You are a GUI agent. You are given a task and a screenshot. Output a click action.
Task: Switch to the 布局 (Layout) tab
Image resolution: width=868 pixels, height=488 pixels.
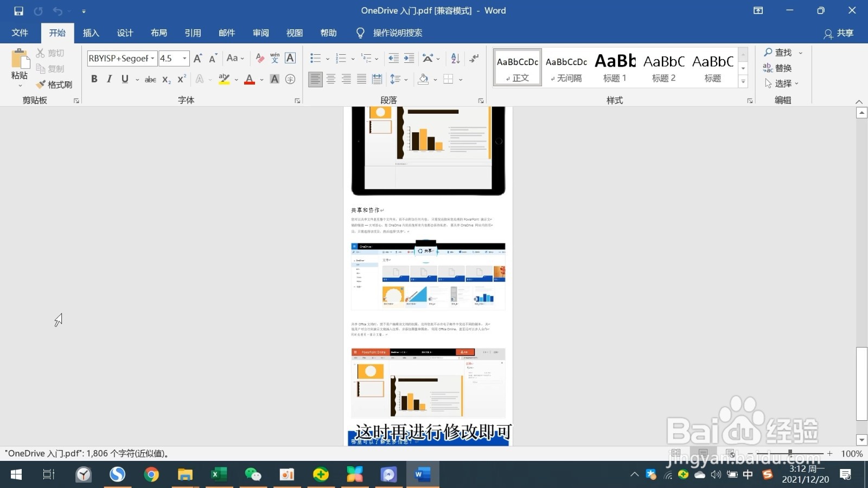[x=159, y=33]
